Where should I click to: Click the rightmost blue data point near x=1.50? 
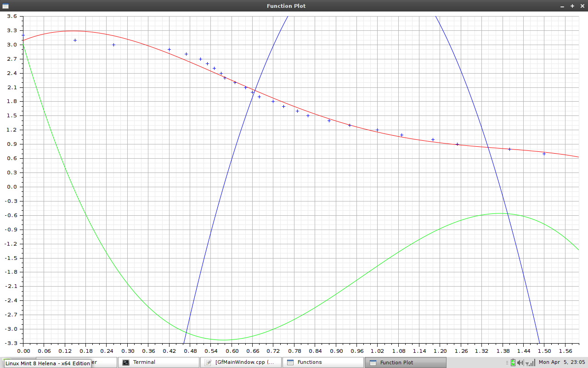point(544,154)
